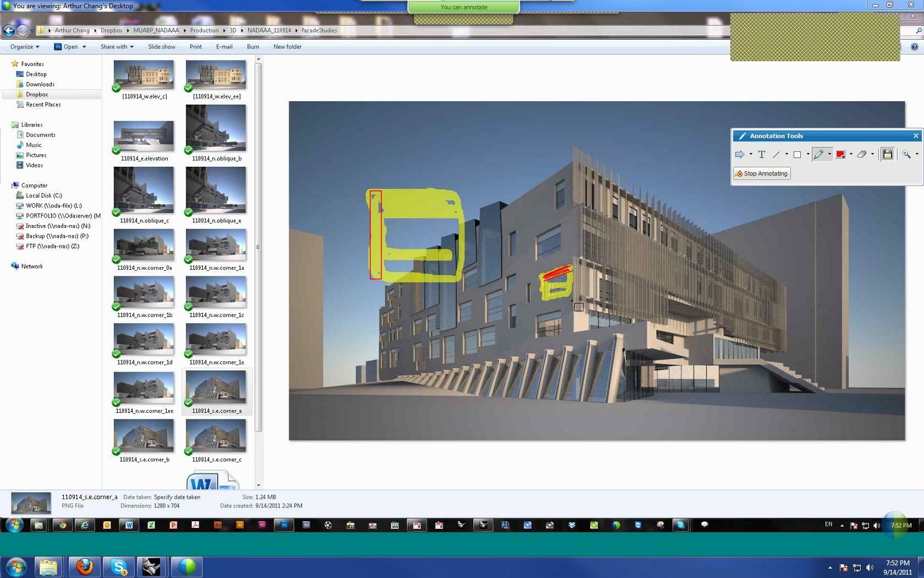Open the red annotation color swatch
This screenshot has height=578, width=924.
pos(840,155)
